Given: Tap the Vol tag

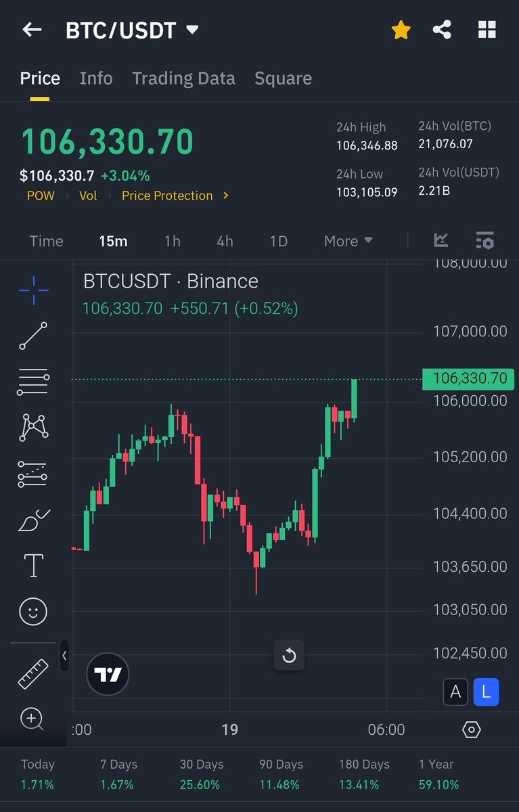Looking at the screenshot, I should 88,196.
